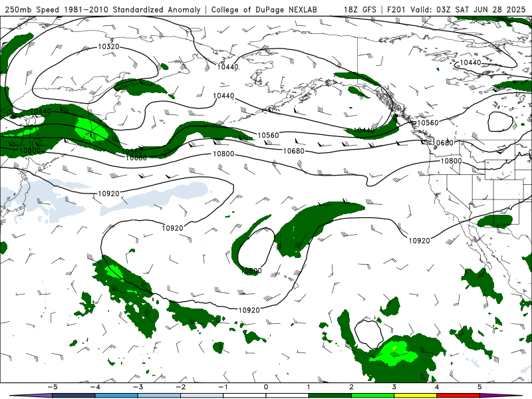Click the '250mb Speed 1981-2010 Standardized Anomaly' title
This screenshot has width=532, height=399.
click(103, 9)
